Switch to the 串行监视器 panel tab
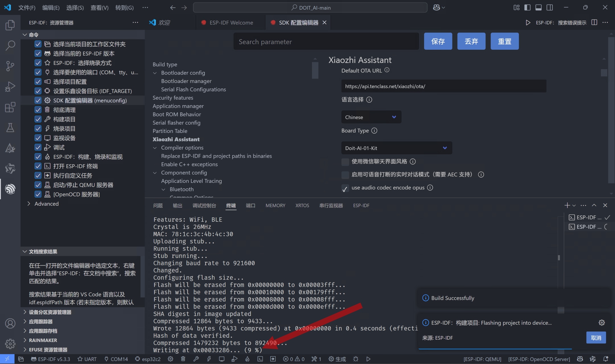Image resolution: width=615 pixels, height=364 pixels. tap(331, 205)
